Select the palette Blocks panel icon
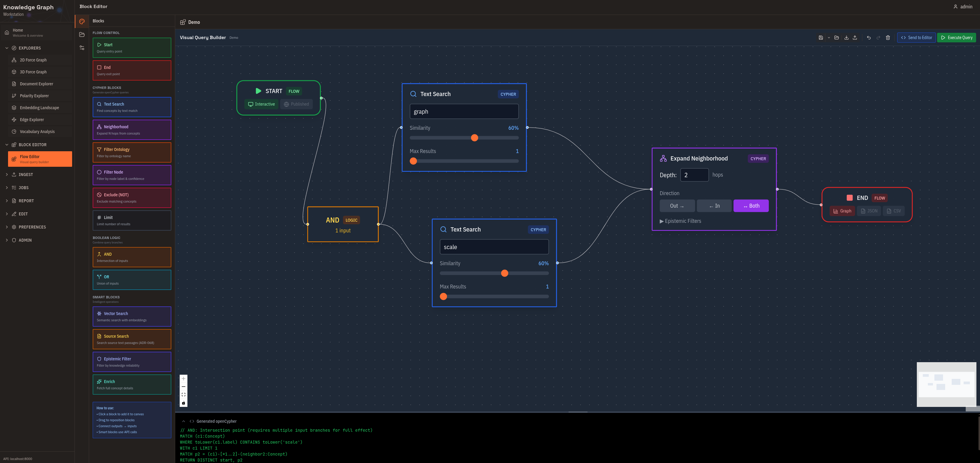The image size is (980, 463). click(82, 21)
